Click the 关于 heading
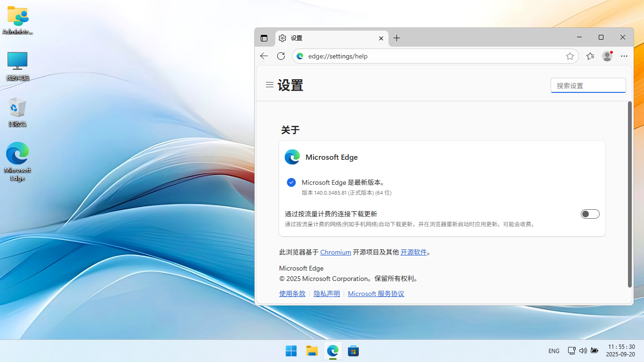 (290, 130)
